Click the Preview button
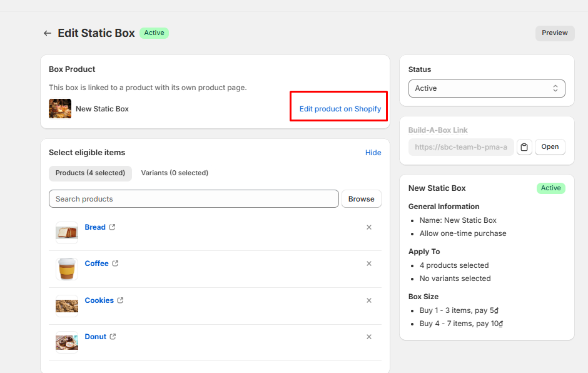 click(x=554, y=33)
